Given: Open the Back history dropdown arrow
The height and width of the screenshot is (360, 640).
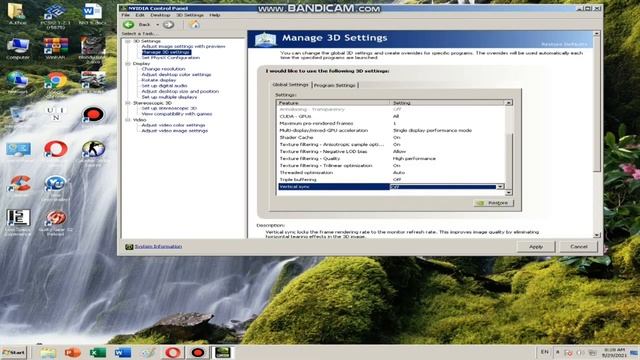Looking at the screenshot, I should coord(158,25).
